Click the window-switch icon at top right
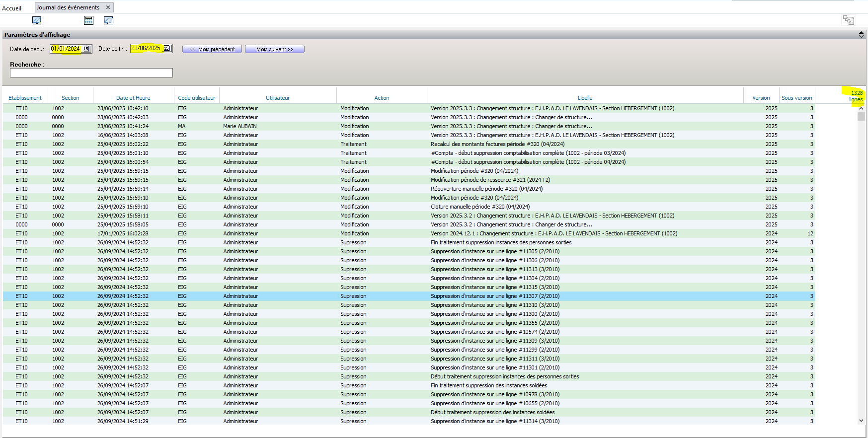Viewport: 868px width, 438px height. pos(848,20)
